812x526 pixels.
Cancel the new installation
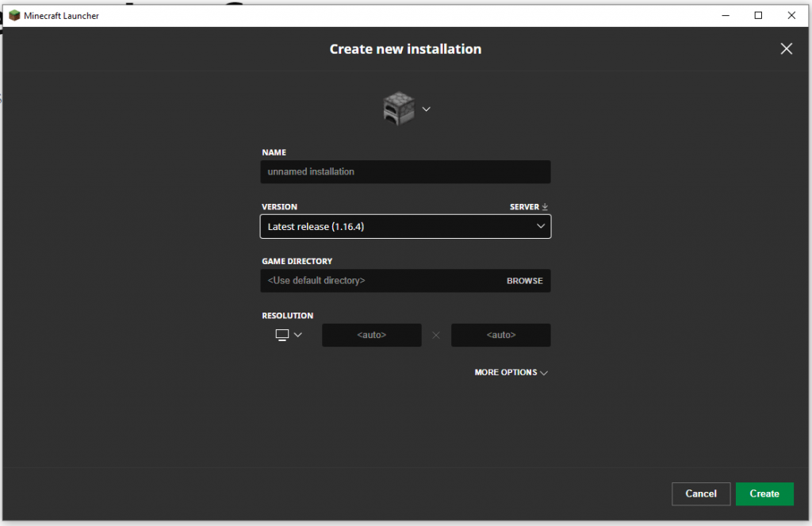(700, 493)
